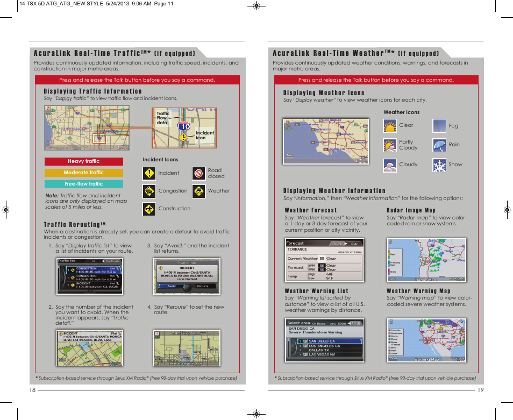Click the Note about map scales text

click(86, 201)
